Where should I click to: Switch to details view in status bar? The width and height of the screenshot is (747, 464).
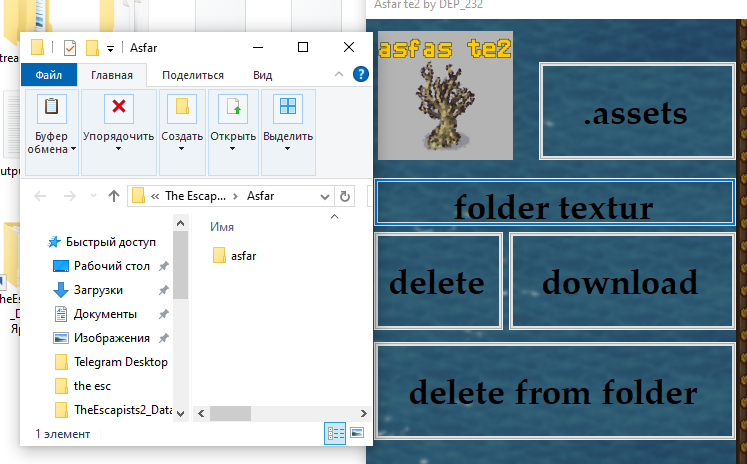point(335,433)
